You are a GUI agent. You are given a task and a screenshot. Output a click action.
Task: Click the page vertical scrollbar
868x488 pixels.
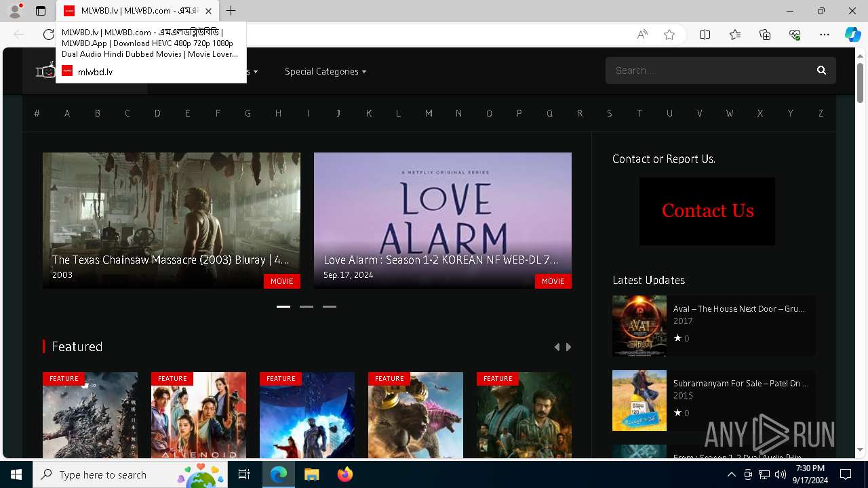point(860,85)
